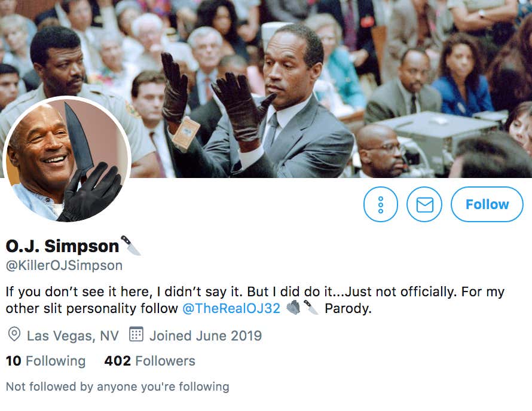Click the knife emoji beside profile name
Viewport: 532px width, 411px height.
(131, 245)
